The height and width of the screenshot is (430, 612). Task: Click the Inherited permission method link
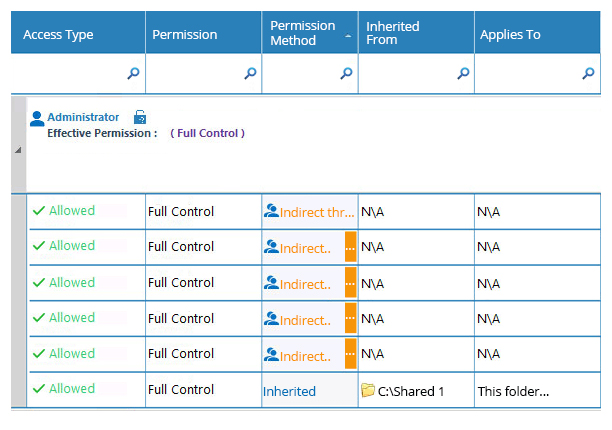[289, 391]
